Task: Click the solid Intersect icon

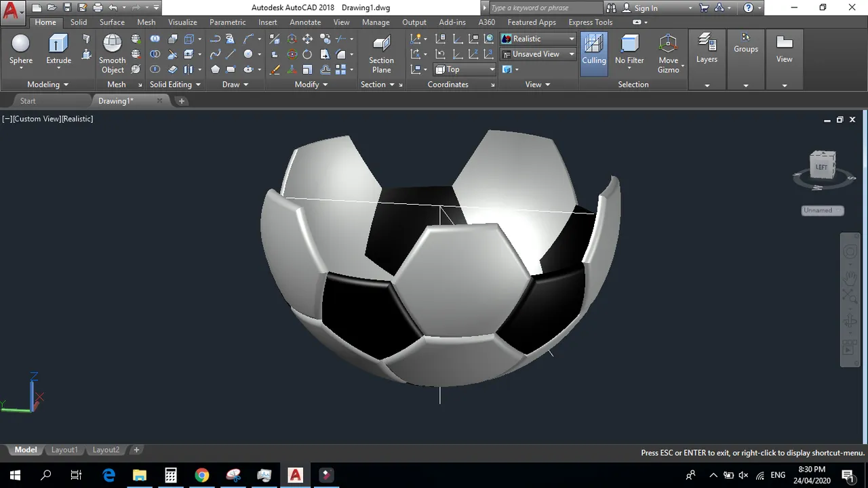Action: (155, 69)
